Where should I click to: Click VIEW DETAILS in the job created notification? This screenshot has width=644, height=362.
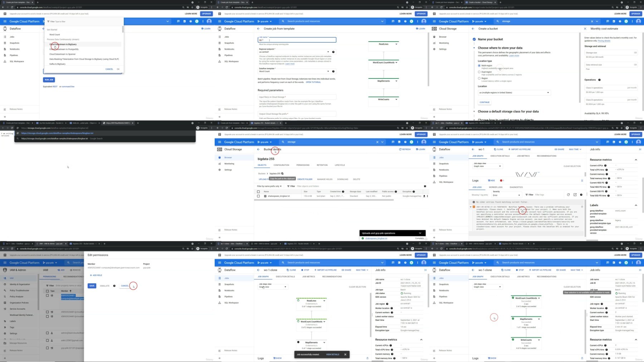[x=332, y=354]
